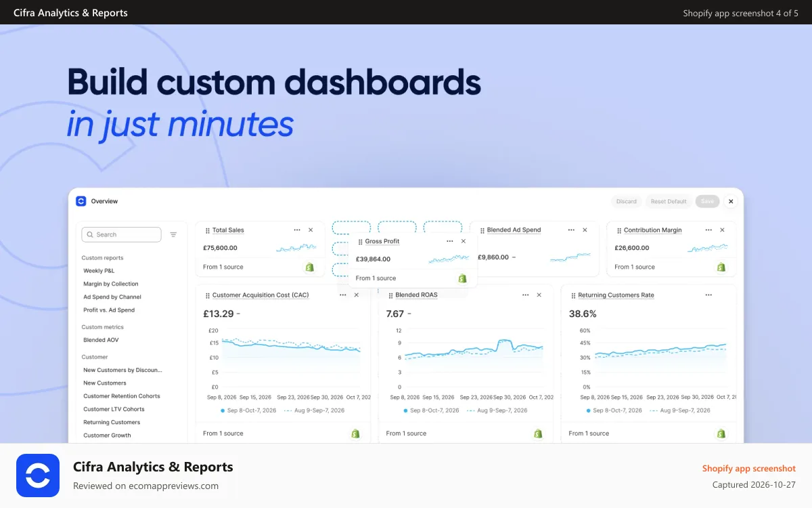Image resolution: width=812 pixels, height=508 pixels.
Task: Select New Customers by Discount item
Action: pos(123,371)
